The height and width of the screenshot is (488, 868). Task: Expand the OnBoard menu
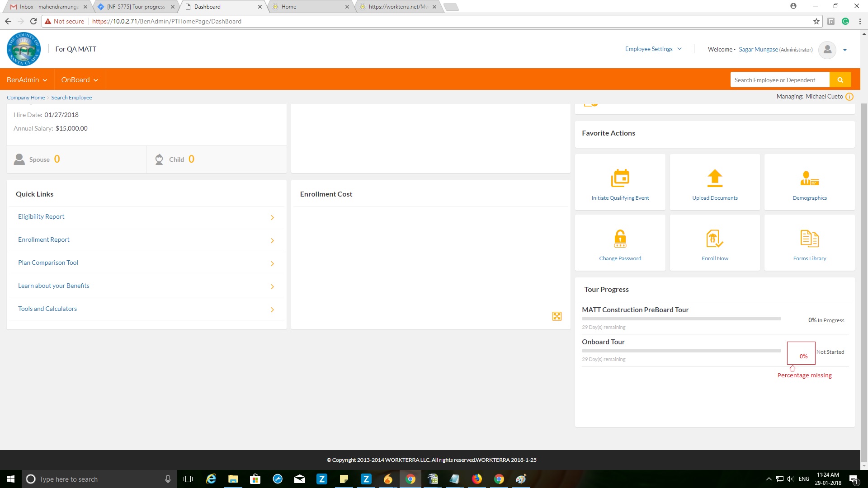pos(80,80)
